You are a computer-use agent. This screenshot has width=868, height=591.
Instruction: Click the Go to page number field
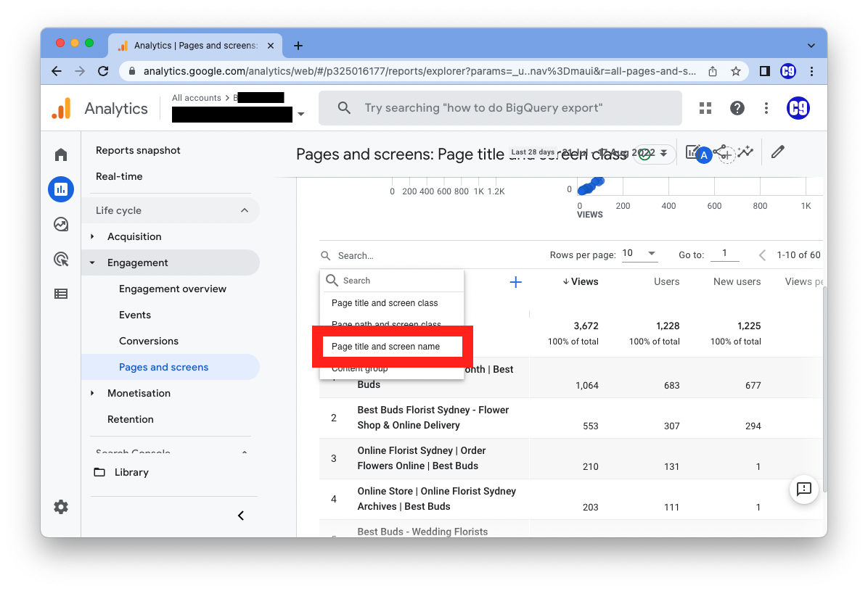click(x=724, y=254)
